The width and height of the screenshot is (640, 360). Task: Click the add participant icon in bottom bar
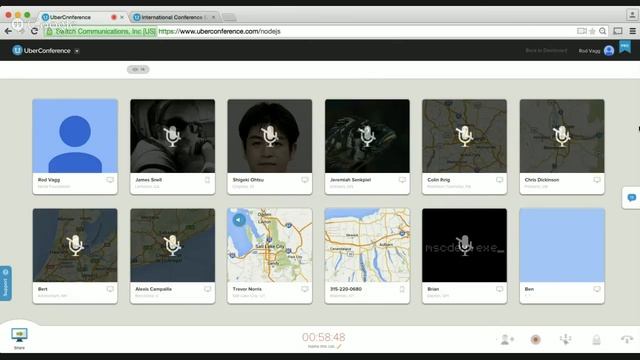[507, 339]
